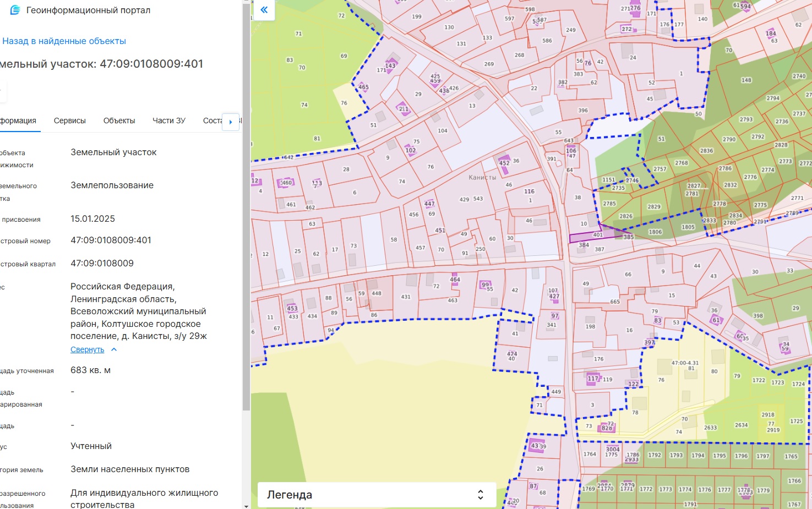Select the purple building marked 464
This screenshot has height=509, width=812.
click(455, 280)
